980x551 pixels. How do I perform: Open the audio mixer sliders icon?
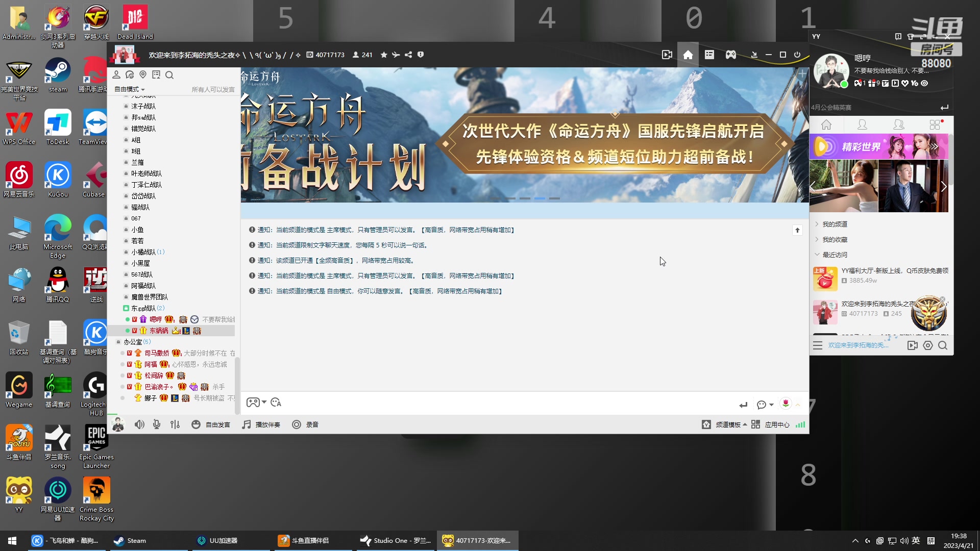[175, 424]
